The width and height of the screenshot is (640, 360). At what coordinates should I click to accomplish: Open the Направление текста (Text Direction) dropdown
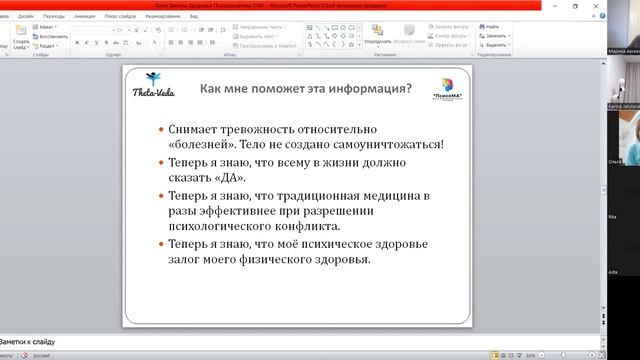tap(260, 27)
